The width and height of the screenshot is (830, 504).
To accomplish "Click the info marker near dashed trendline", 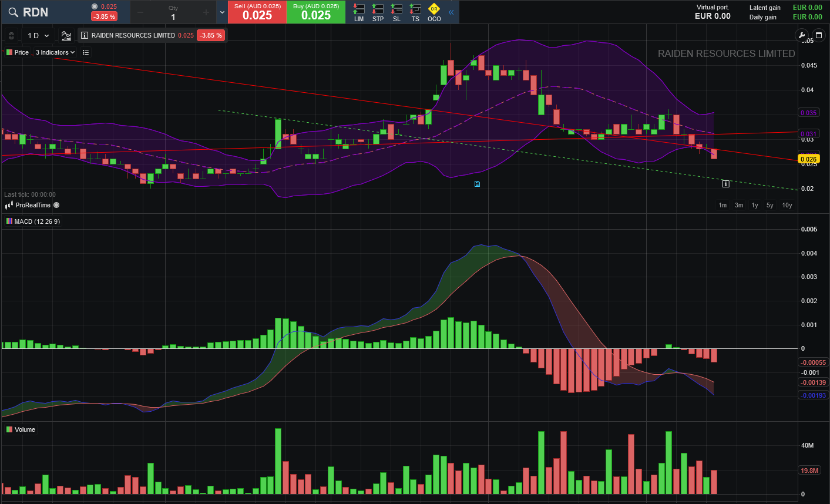I will [725, 184].
